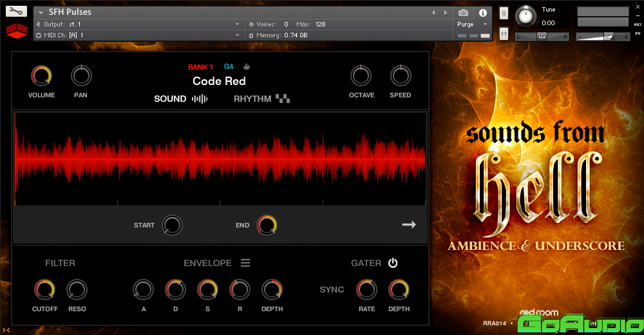Screen dimensions: 644x335
Task: Click the START knob
Action: point(172,225)
